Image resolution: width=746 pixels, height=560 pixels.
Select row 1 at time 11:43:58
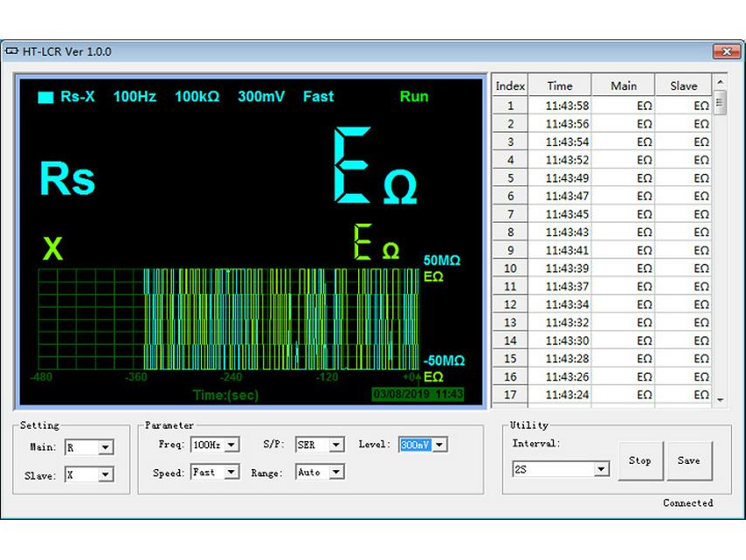567,106
